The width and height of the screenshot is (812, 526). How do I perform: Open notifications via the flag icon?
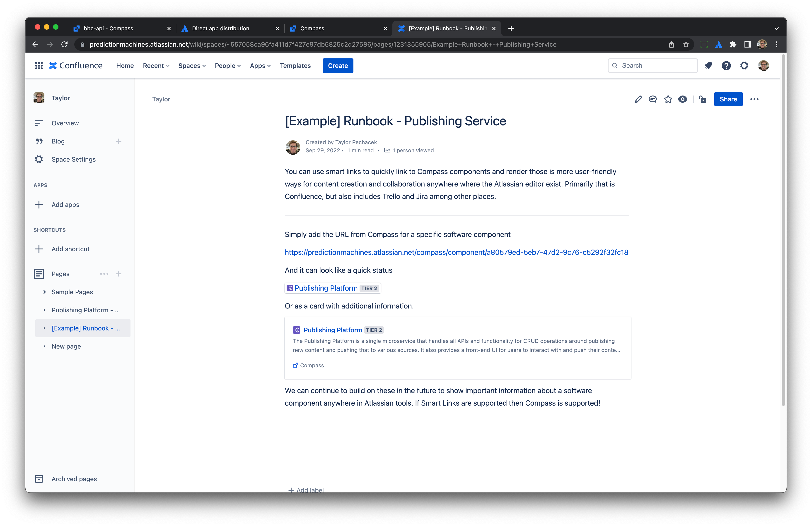pos(708,65)
